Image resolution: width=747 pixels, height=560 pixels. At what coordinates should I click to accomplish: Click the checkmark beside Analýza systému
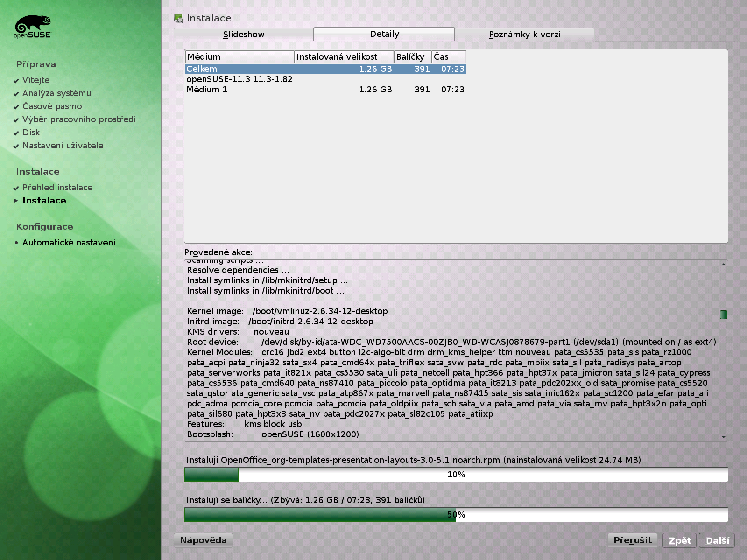point(16,94)
